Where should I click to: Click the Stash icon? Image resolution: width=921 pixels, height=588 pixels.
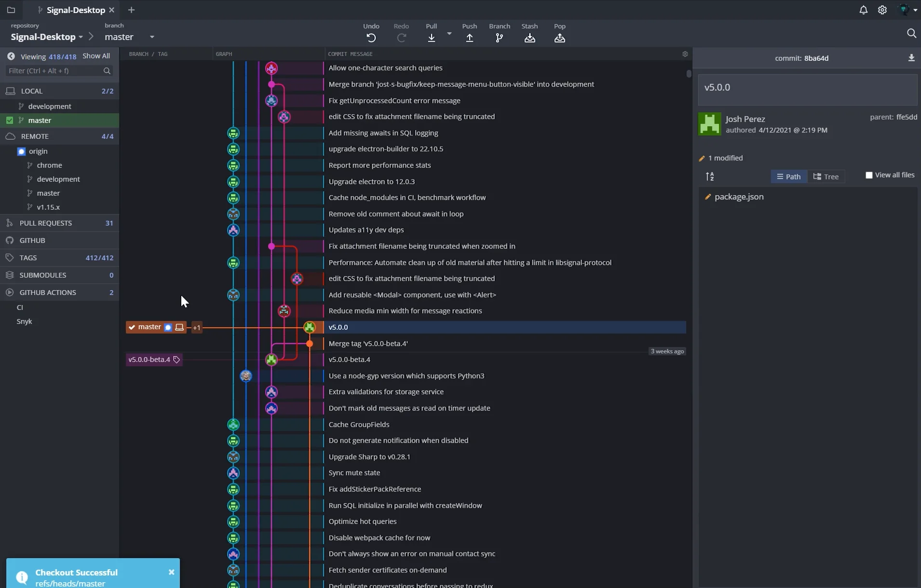(529, 38)
